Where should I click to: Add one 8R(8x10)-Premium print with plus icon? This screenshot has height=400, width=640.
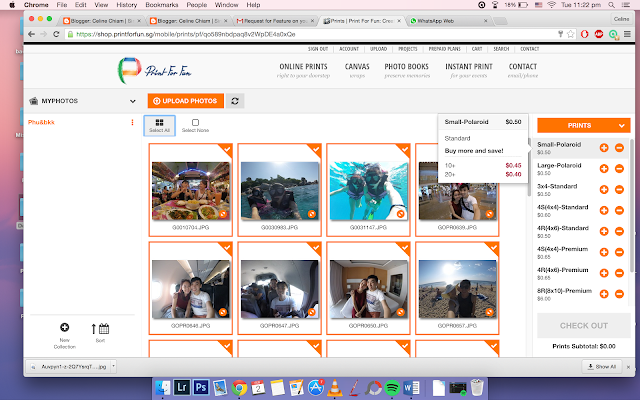point(604,294)
